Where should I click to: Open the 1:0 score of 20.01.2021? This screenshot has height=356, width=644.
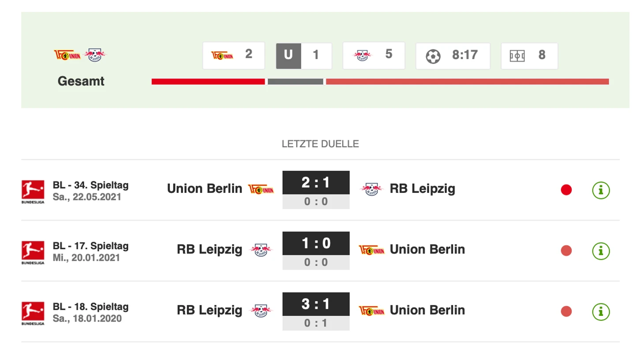click(x=316, y=244)
